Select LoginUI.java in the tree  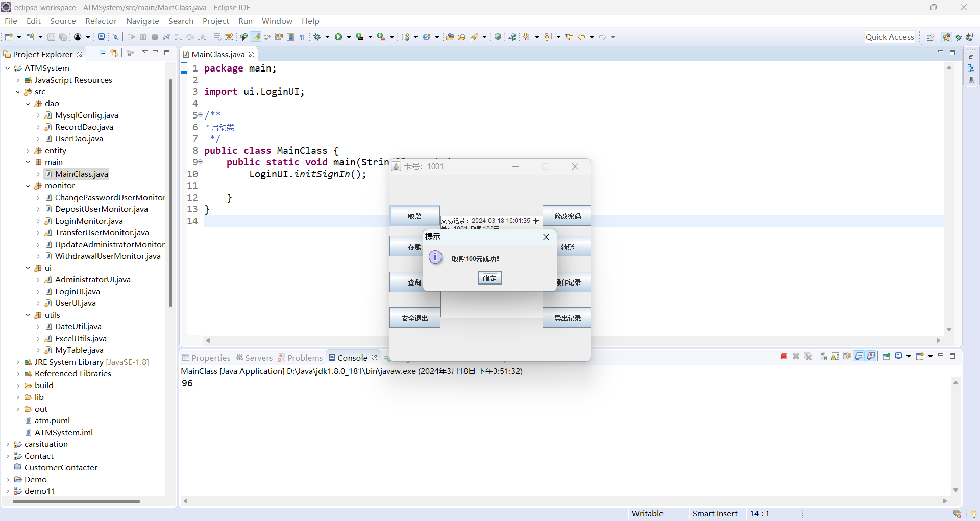[x=77, y=291]
